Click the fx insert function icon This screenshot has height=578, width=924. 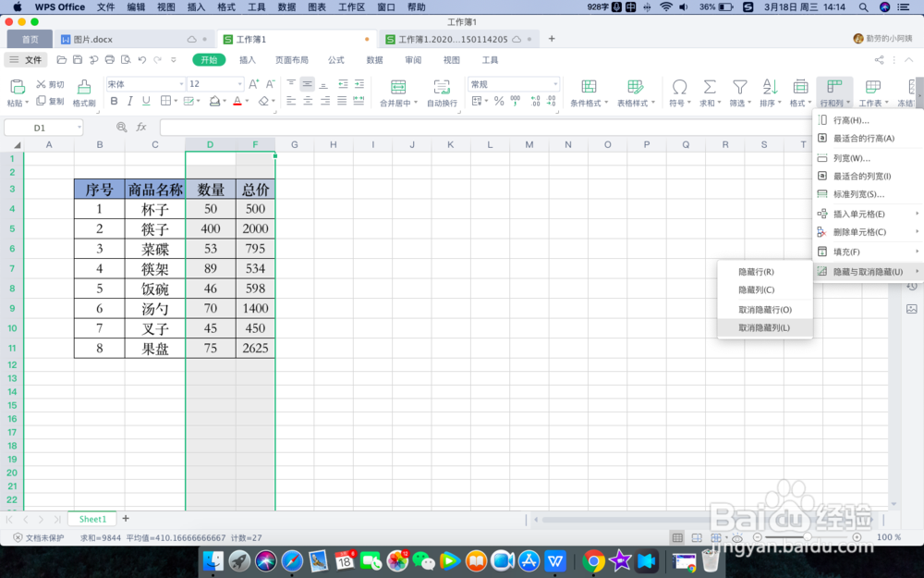[141, 127]
